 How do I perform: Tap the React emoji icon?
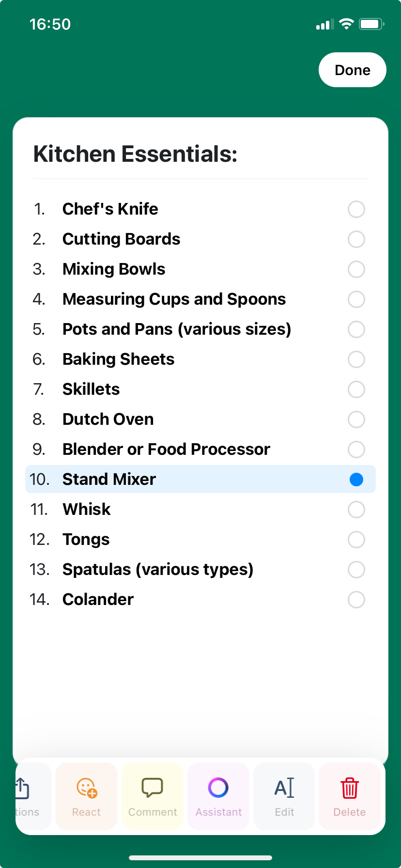[87, 788]
